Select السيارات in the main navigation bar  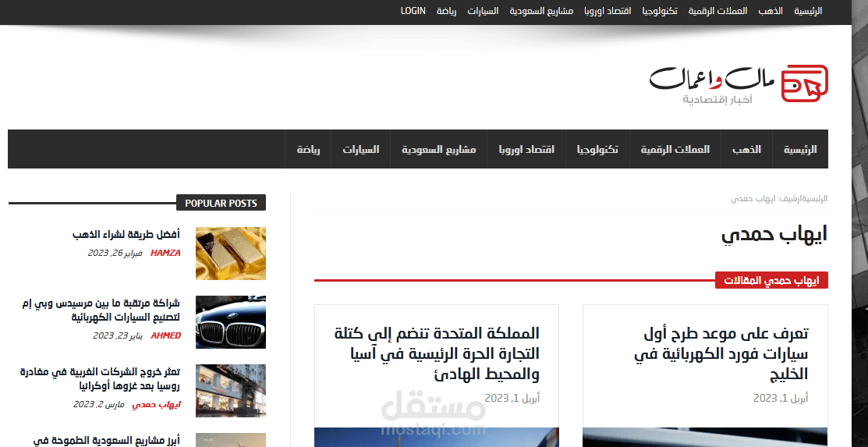click(x=361, y=149)
